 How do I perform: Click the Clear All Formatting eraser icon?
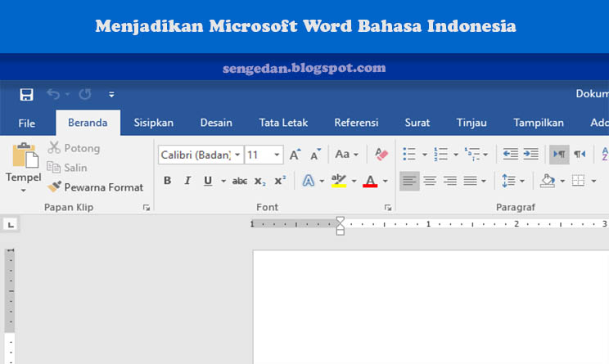(381, 155)
